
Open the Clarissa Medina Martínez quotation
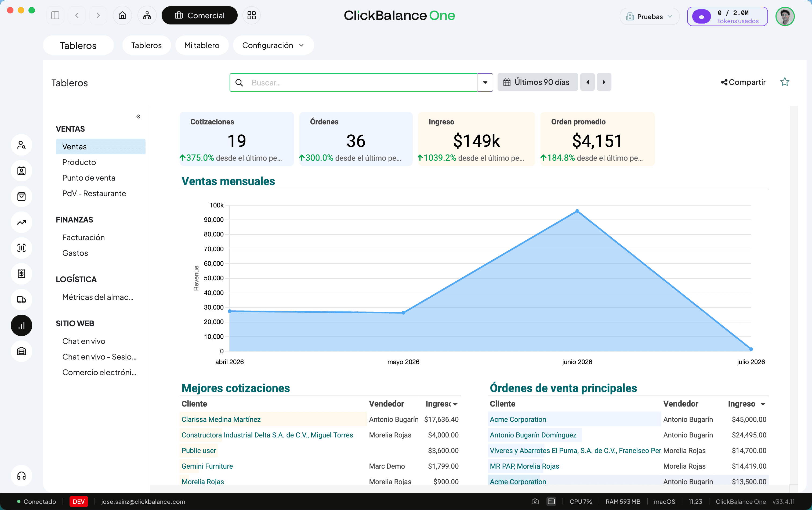coord(221,419)
